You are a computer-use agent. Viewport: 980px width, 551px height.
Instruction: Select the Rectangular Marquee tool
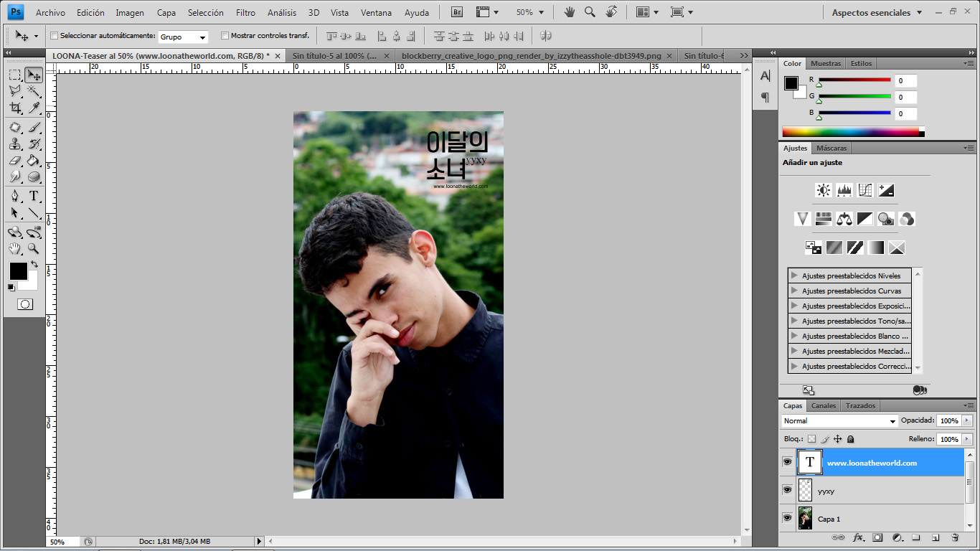tap(14, 75)
